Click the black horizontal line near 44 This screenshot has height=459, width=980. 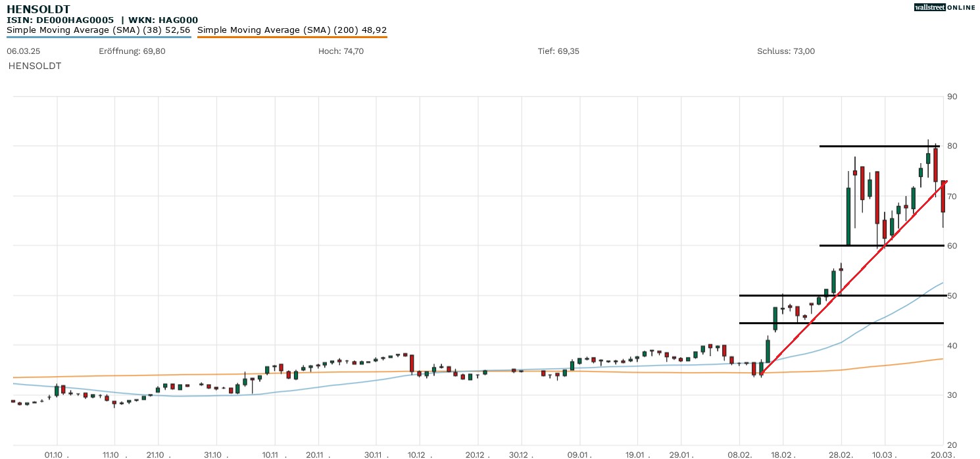click(843, 323)
